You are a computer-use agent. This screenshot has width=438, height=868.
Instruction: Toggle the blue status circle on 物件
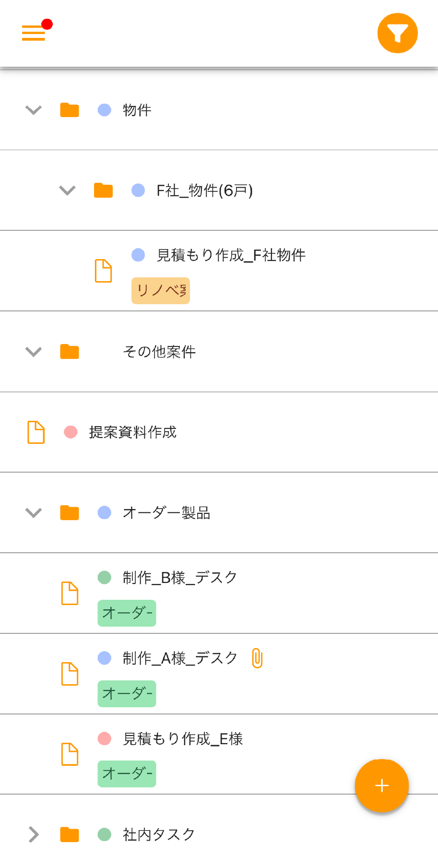[104, 109]
